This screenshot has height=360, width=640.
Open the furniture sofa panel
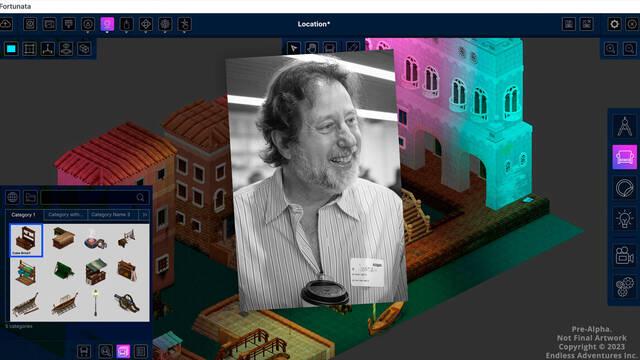[x=624, y=157]
